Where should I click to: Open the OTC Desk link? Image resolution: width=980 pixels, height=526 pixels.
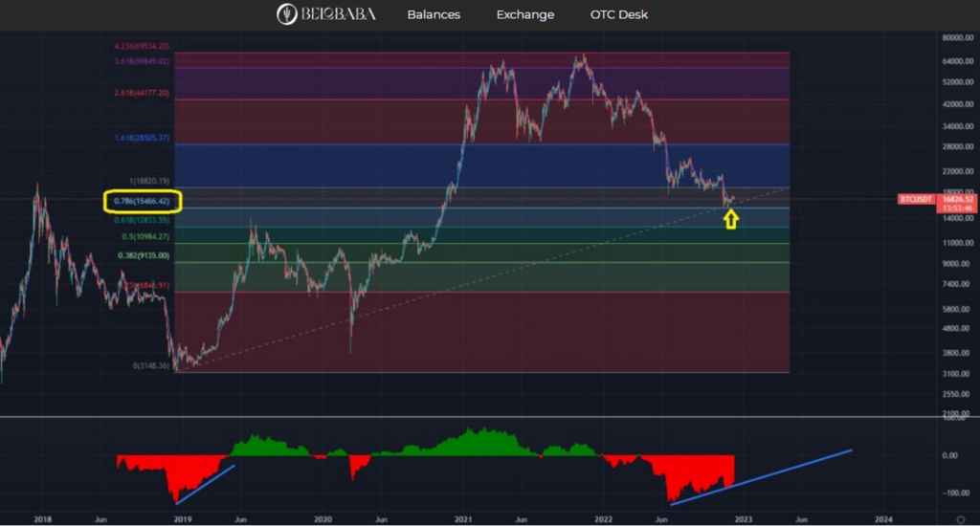pyautogui.click(x=619, y=14)
